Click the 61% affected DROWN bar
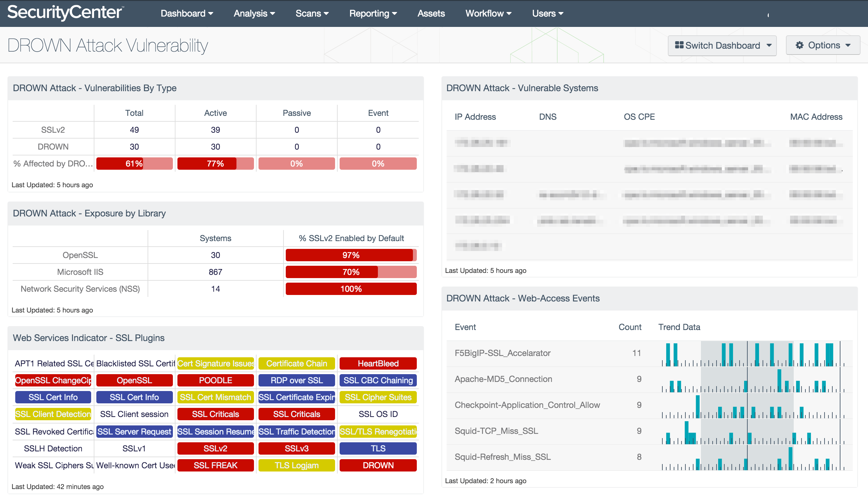 coord(134,164)
